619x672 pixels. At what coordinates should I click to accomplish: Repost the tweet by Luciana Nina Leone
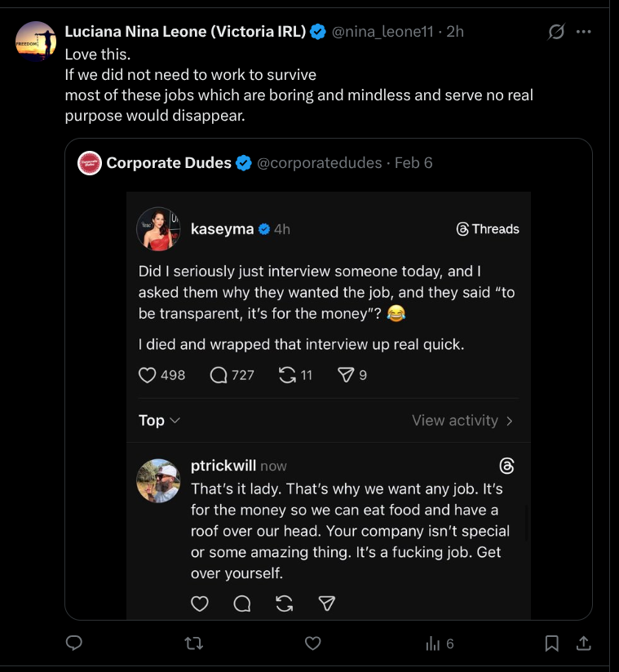tap(194, 643)
